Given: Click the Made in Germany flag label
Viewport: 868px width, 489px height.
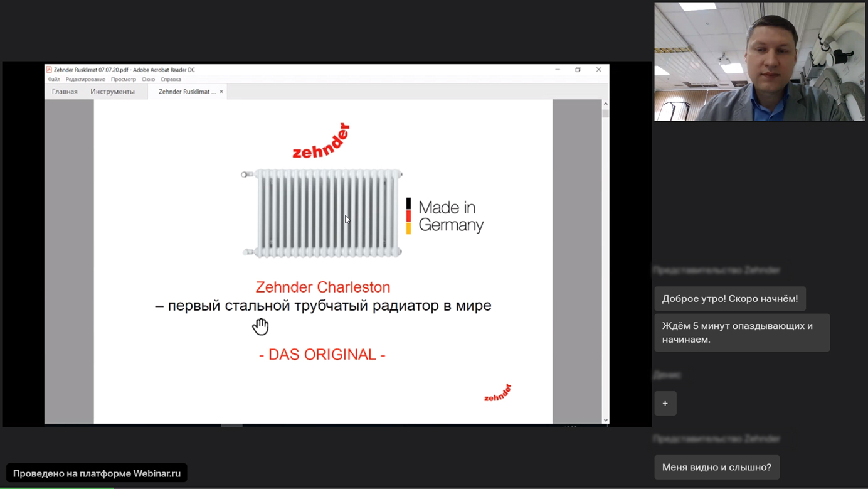Looking at the screenshot, I should pos(445,216).
